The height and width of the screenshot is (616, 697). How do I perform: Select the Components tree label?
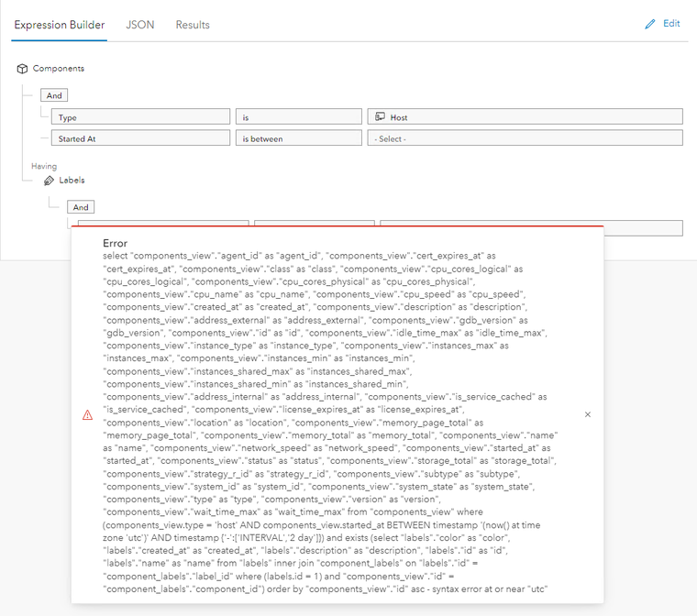click(x=58, y=69)
